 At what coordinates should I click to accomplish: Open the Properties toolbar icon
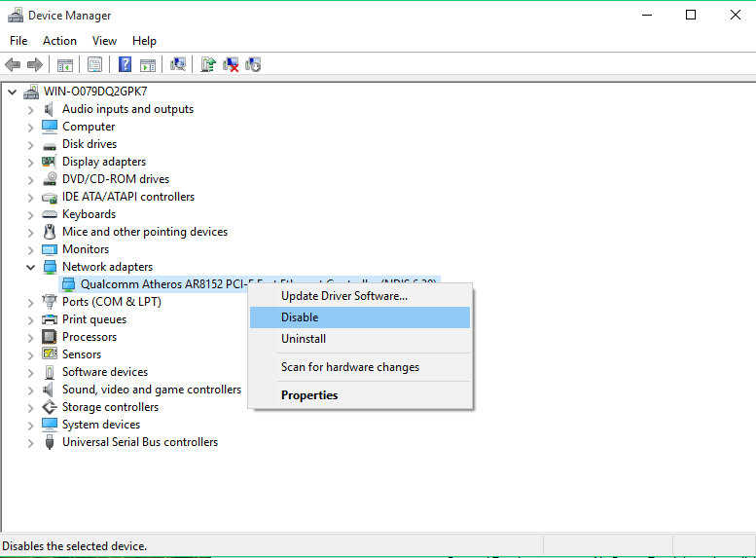[95, 64]
